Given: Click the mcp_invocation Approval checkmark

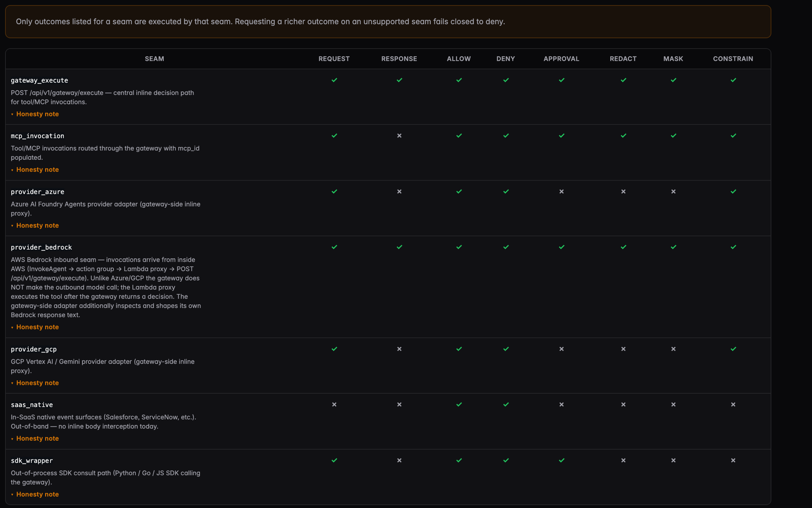Looking at the screenshot, I should [x=562, y=135].
